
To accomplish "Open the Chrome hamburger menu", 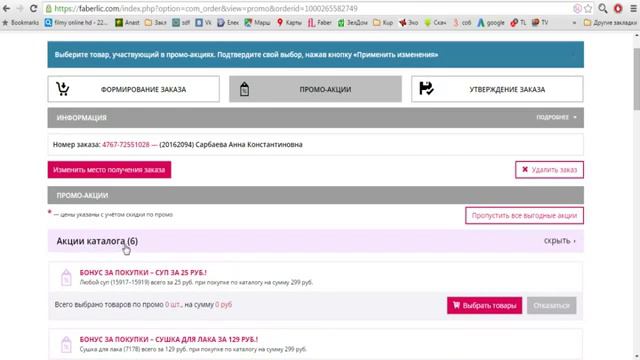I will tap(633, 9).
